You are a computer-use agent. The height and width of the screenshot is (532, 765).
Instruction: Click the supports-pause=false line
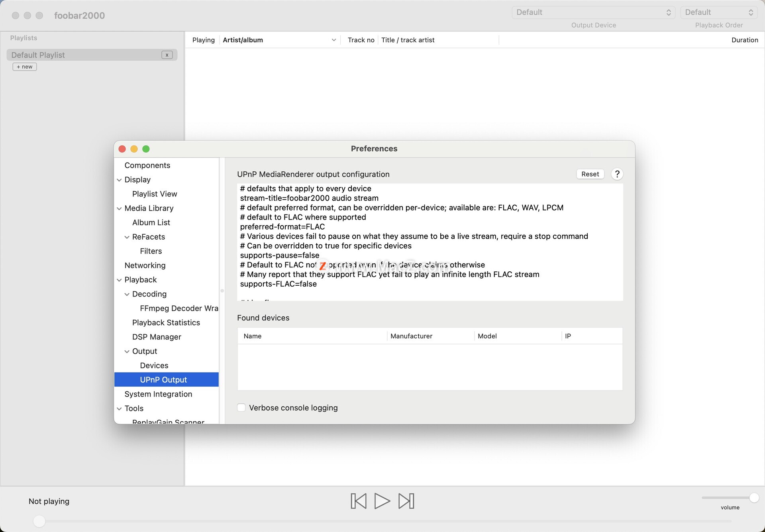coord(280,255)
